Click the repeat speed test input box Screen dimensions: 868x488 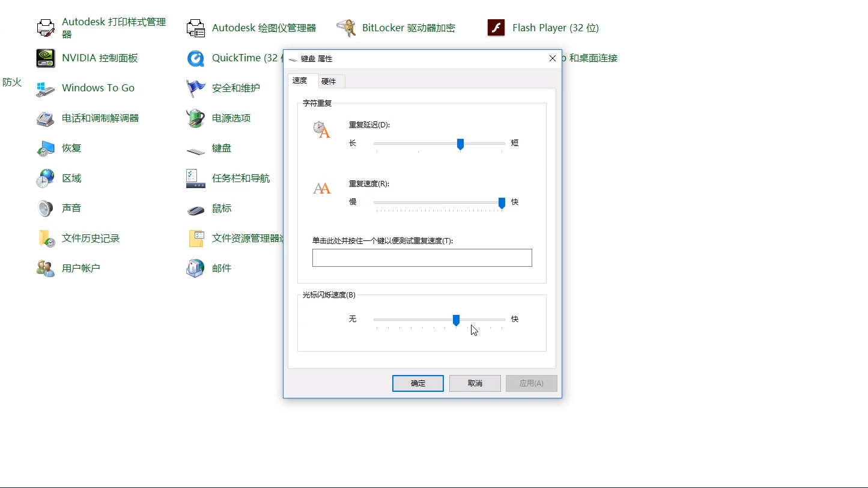pyautogui.click(x=422, y=258)
